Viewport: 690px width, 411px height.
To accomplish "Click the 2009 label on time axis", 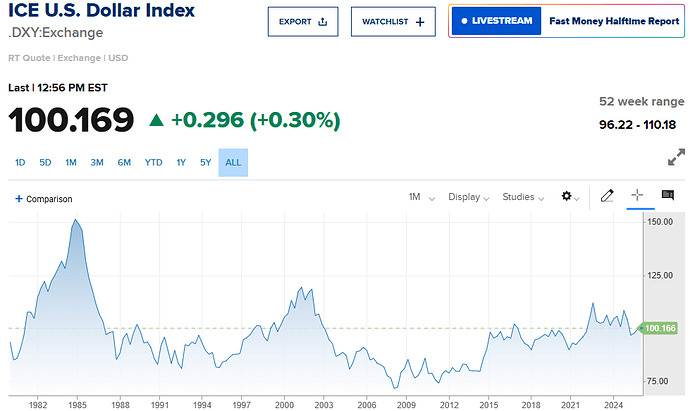I will pyautogui.click(x=407, y=404).
